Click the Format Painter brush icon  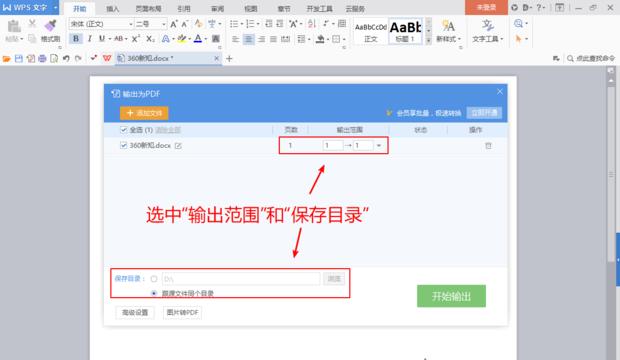(x=51, y=25)
